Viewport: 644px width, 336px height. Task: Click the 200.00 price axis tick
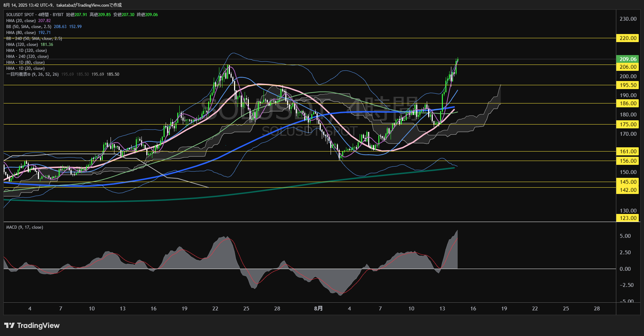[628, 76]
